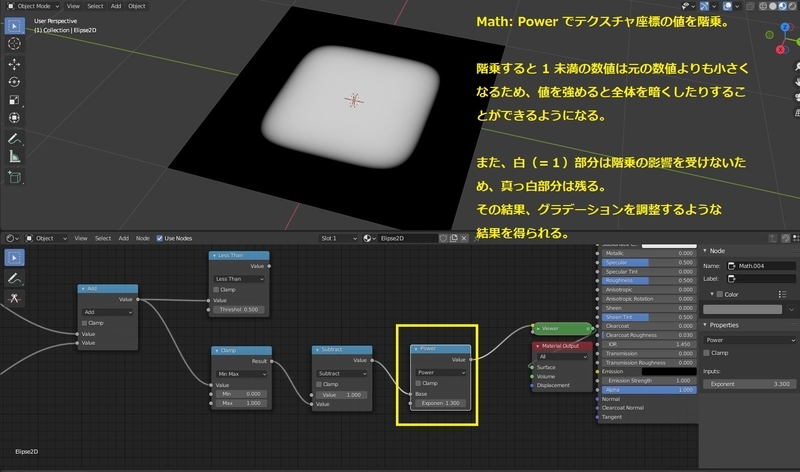
Task: Select the Annotate tool in viewport toolbar
Action: tap(14, 139)
